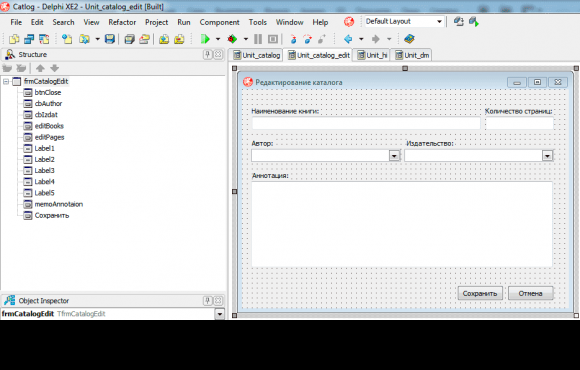Open the Component menu

click(219, 22)
